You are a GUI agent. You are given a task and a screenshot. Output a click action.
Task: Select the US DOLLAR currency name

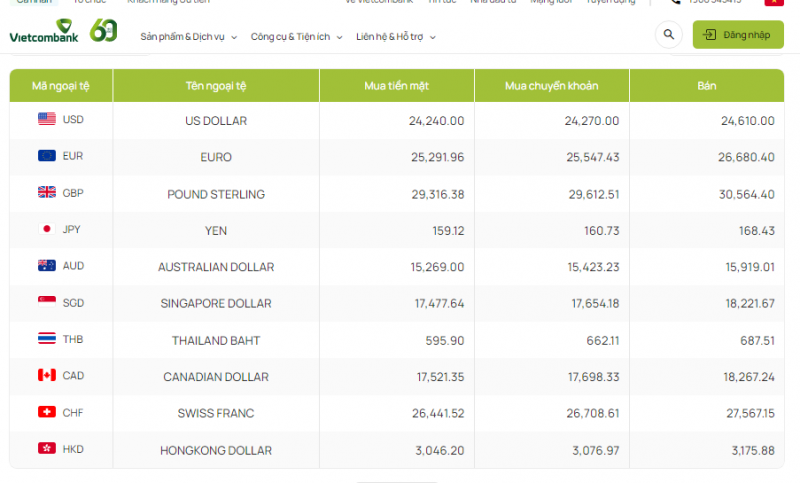216,120
